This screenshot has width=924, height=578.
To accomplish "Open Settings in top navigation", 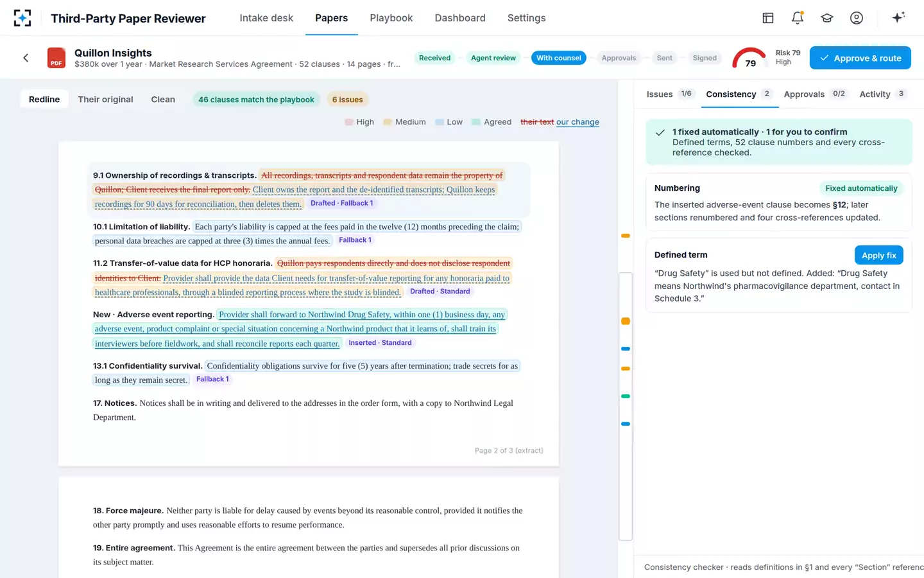I will click(x=526, y=18).
